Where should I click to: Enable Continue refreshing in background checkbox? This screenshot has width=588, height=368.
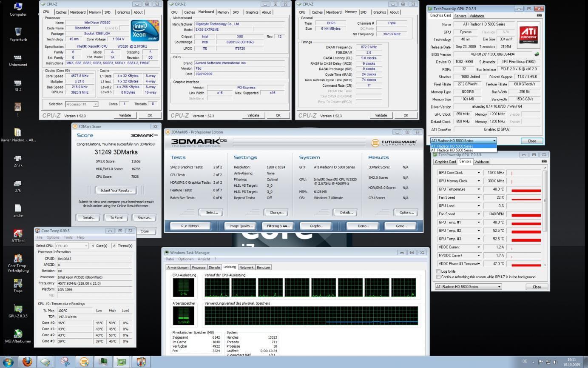tap(438, 277)
